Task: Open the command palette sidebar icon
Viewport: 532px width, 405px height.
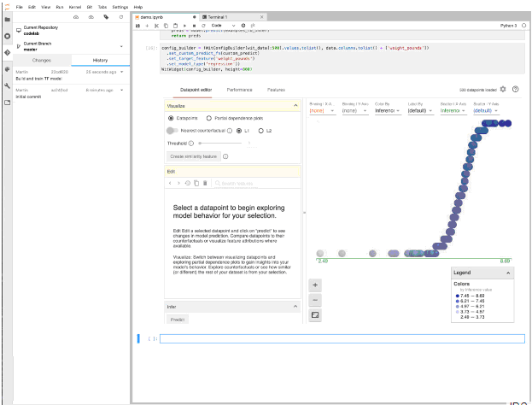Action: [x=7, y=69]
